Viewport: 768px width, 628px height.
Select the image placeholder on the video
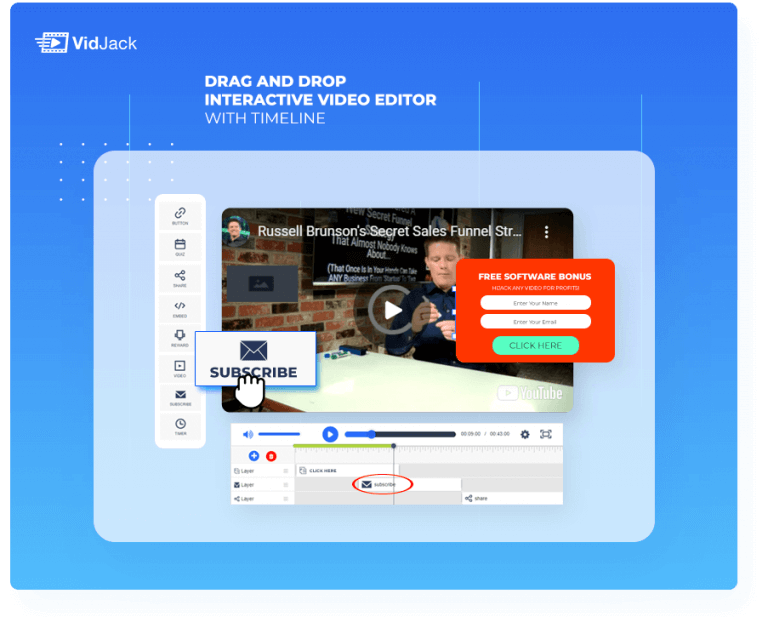coord(262,284)
